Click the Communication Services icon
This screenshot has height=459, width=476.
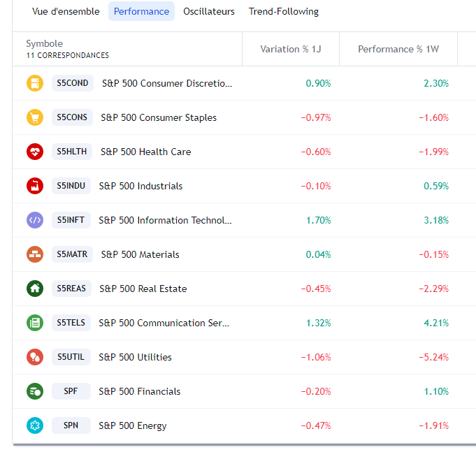click(35, 323)
